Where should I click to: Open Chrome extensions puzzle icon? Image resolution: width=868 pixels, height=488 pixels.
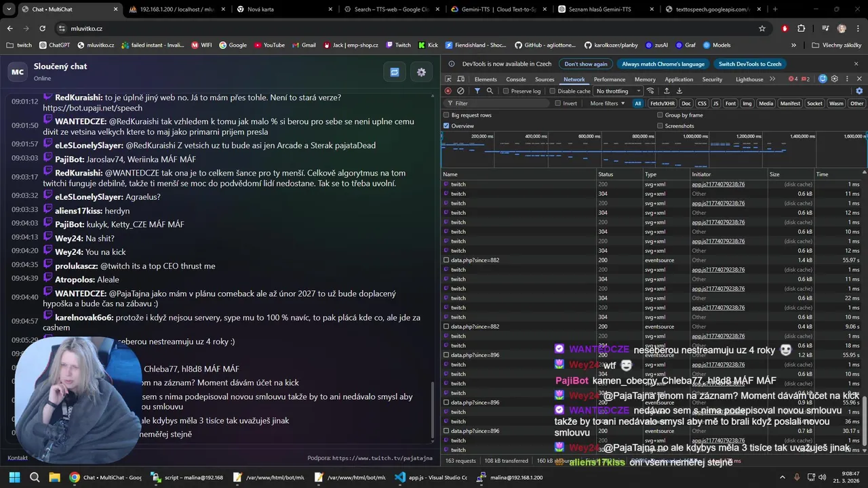point(801,28)
